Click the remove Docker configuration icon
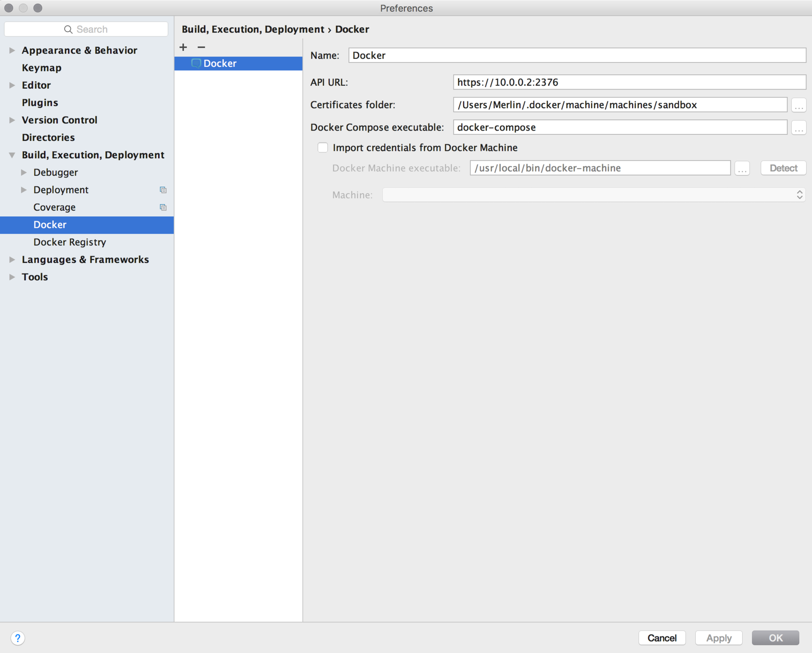This screenshot has width=812, height=653. (x=200, y=46)
